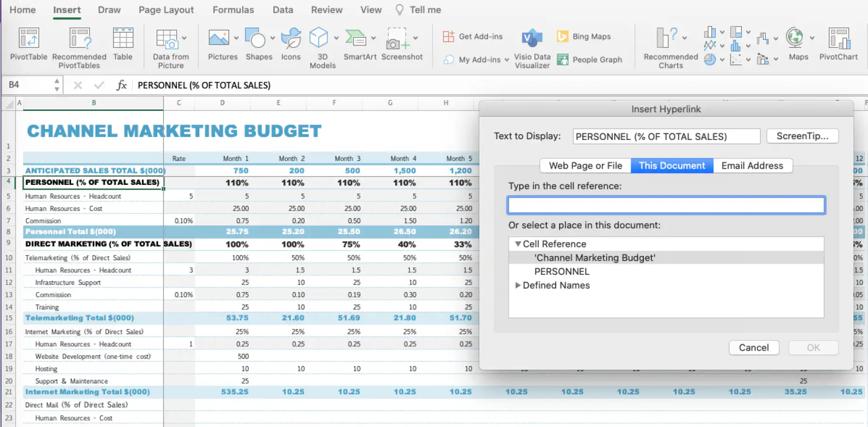Expand Data from Picture dropdown arrow
868x427 pixels.
tap(184, 38)
